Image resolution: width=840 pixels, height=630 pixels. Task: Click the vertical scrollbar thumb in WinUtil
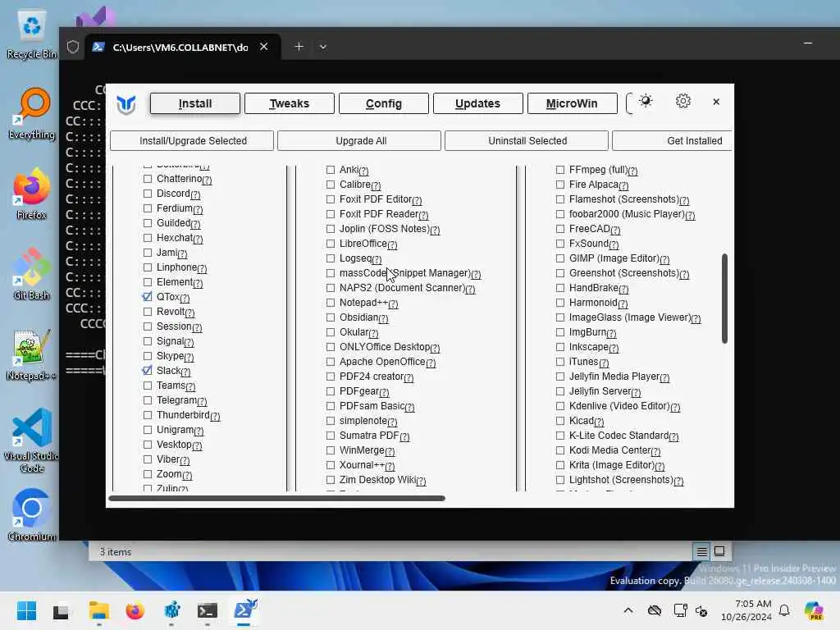[724, 299]
